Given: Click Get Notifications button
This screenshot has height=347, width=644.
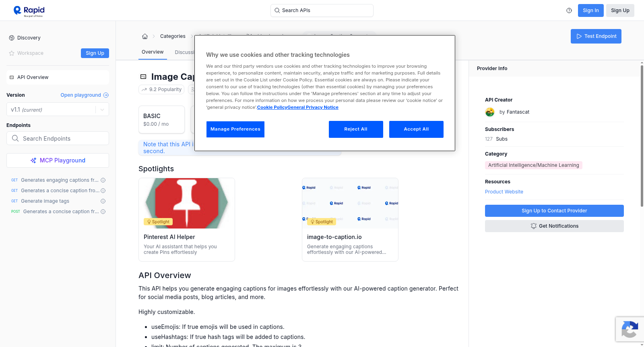Looking at the screenshot, I should 554,226.
